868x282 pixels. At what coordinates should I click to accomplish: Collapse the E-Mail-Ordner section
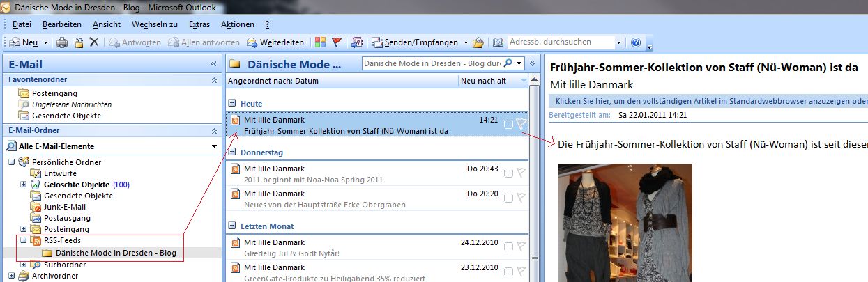pyautogui.click(x=214, y=131)
